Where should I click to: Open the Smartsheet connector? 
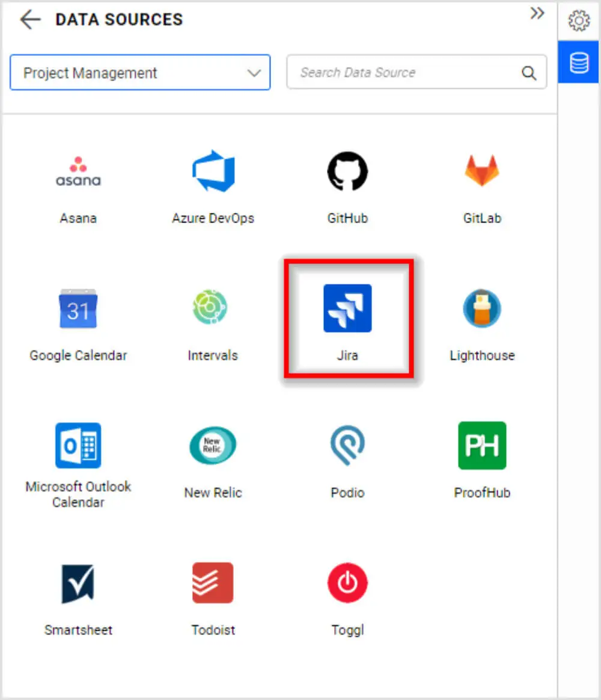[78, 583]
